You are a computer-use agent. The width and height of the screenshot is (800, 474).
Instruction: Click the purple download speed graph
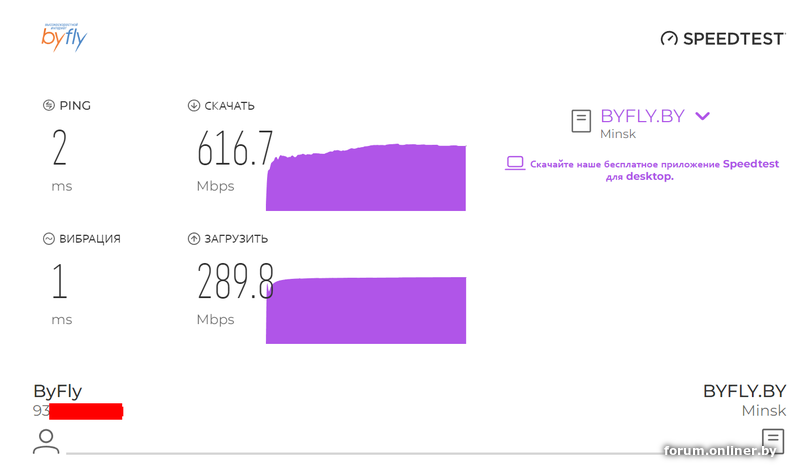pyautogui.click(x=366, y=177)
